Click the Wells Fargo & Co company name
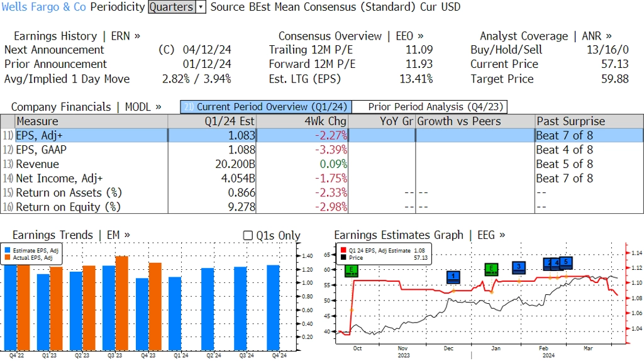 tap(44, 7)
